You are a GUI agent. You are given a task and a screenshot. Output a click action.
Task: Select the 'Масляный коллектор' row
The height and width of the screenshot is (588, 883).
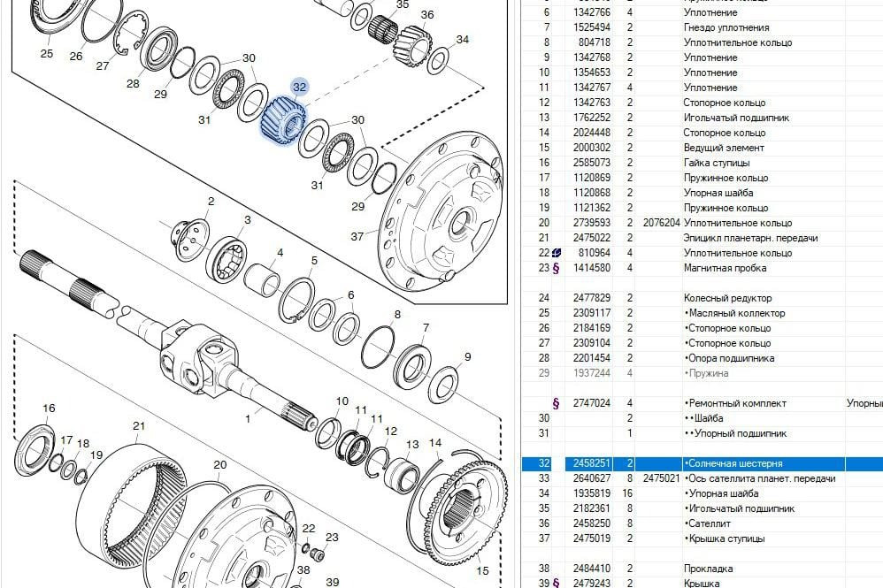[733, 313]
